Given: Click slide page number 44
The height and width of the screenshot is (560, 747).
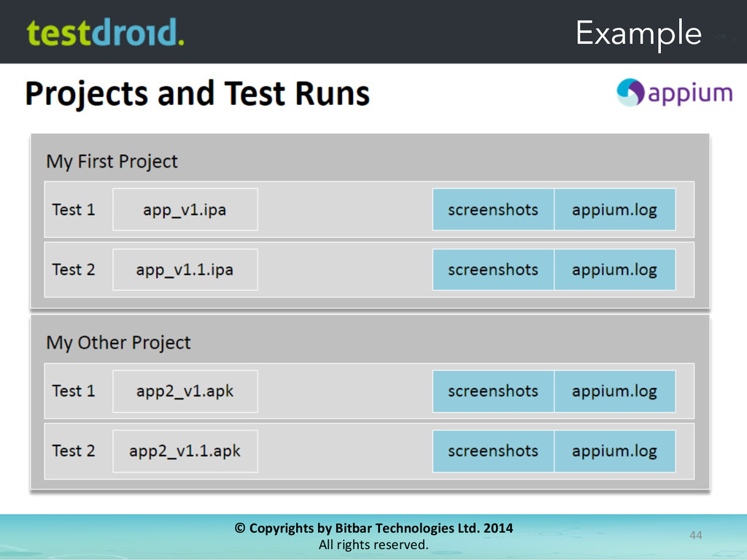Looking at the screenshot, I should pos(695,535).
